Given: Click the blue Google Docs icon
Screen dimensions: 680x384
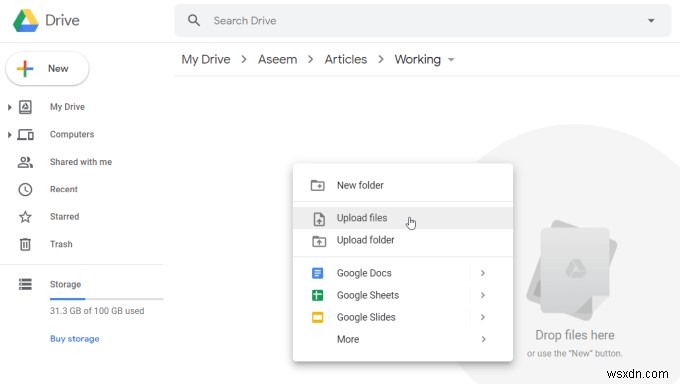Looking at the screenshot, I should (x=317, y=273).
